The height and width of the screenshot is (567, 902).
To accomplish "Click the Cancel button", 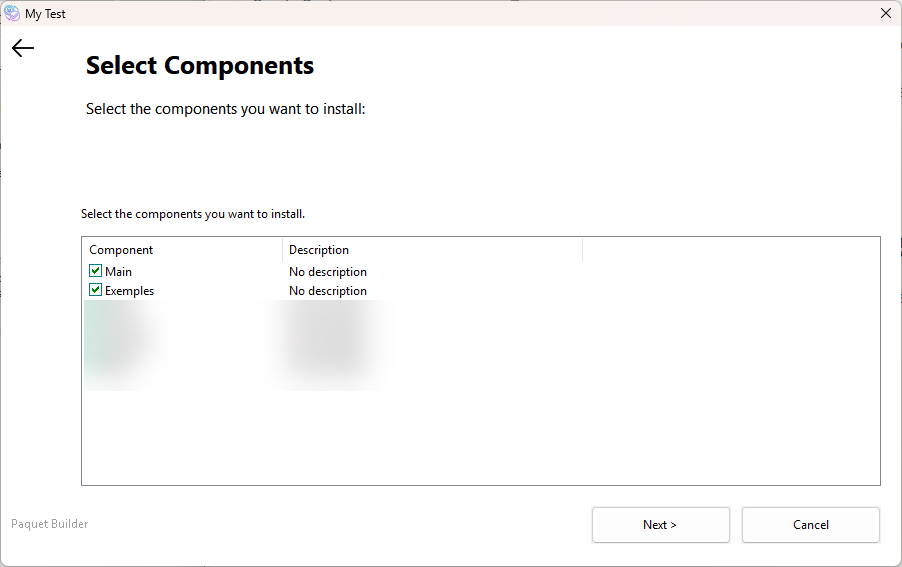I will (811, 524).
